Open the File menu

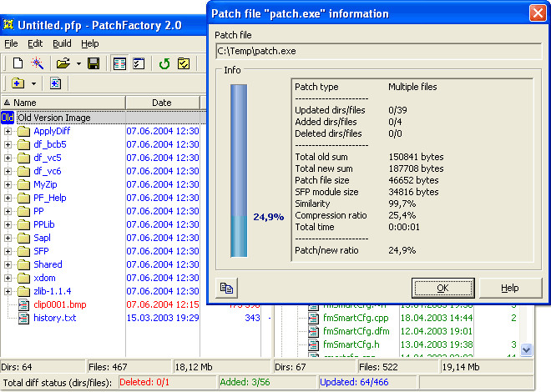(x=11, y=43)
